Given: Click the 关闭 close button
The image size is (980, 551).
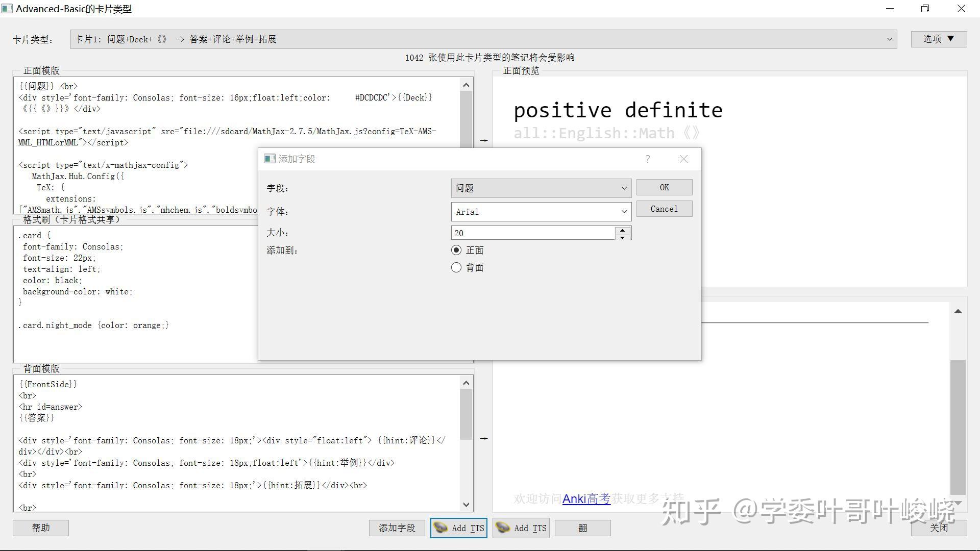Looking at the screenshot, I should [x=939, y=528].
